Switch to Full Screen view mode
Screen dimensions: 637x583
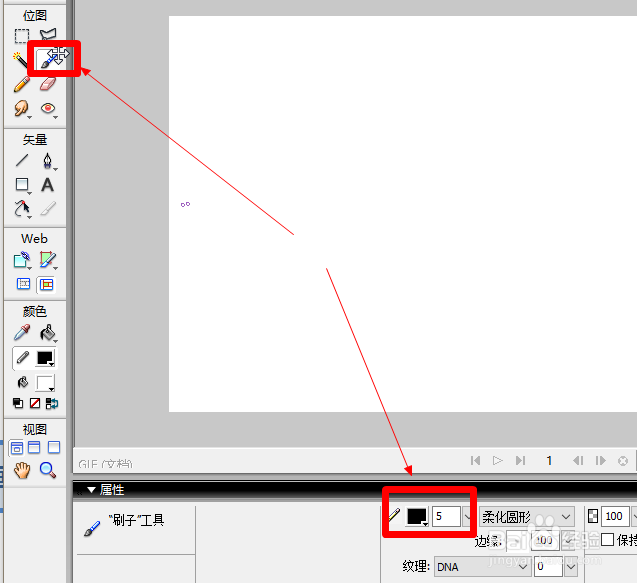click(x=54, y=447)
